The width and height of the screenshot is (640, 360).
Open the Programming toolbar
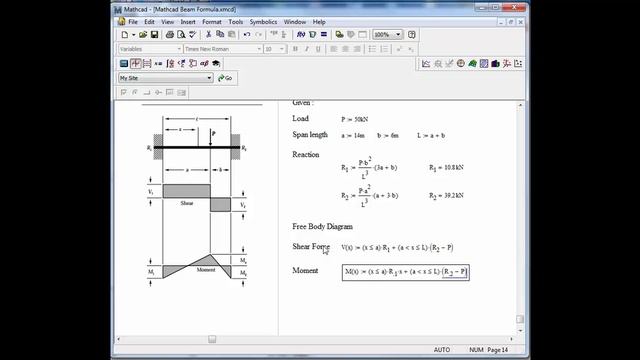click(193, 64)
